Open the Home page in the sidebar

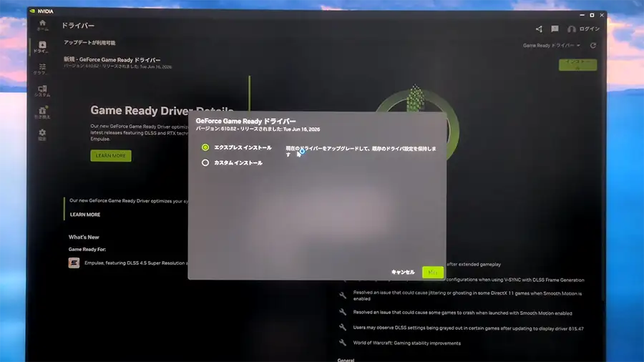coord(42,25)
